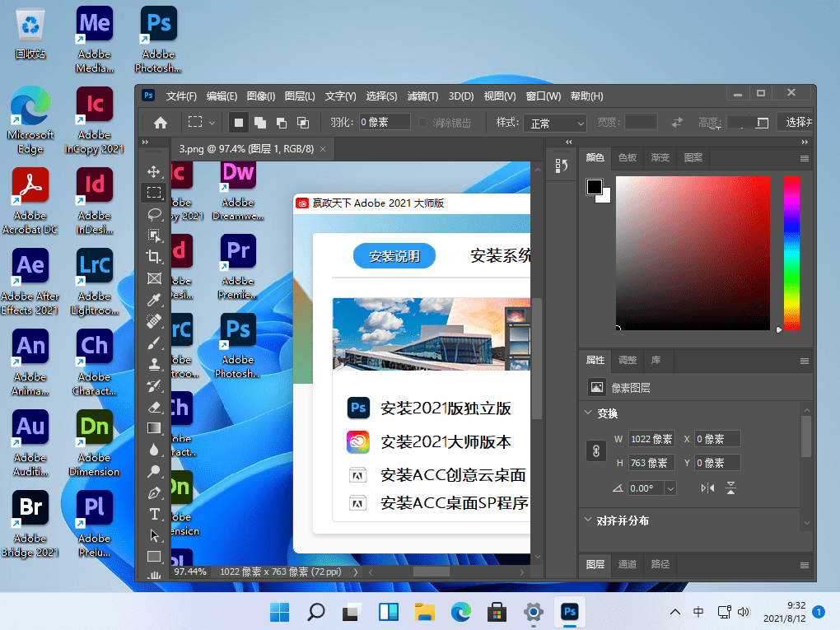The image size is (840, 630).
Task: Open the 图像(I) menu
Action: coord(261,96)
